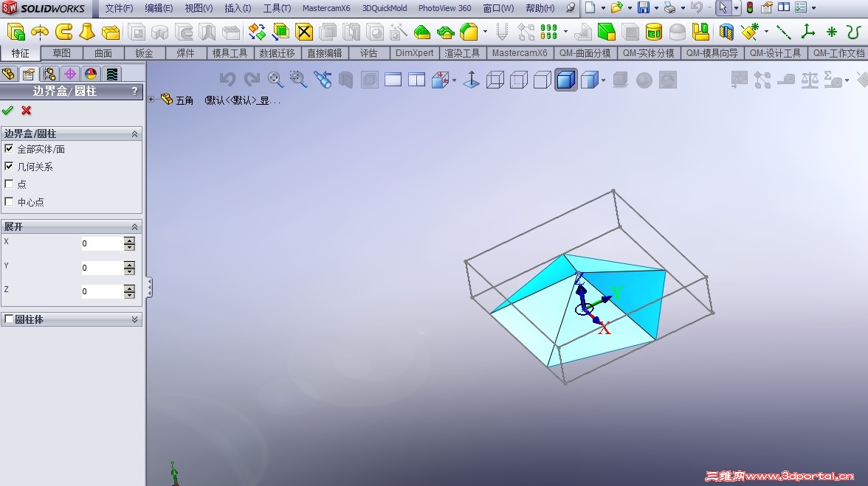
Task: Click the Extruded Boss/Base feature icon
Action: [16, 32]
